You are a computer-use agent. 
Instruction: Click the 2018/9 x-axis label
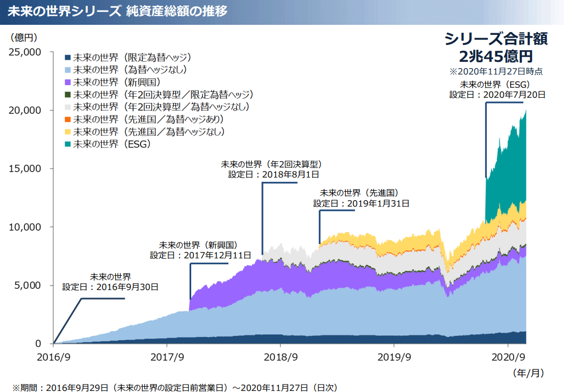tap(280, 357)
